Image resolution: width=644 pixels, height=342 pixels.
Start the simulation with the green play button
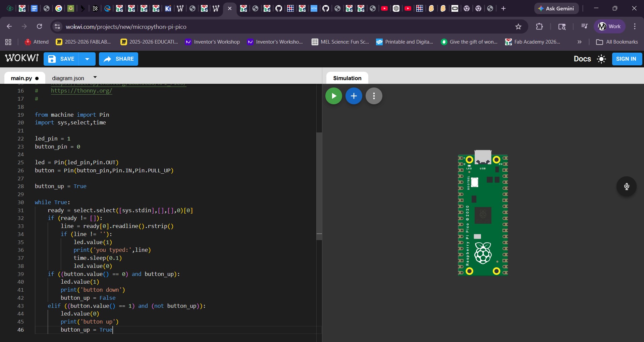pos(333,96)
